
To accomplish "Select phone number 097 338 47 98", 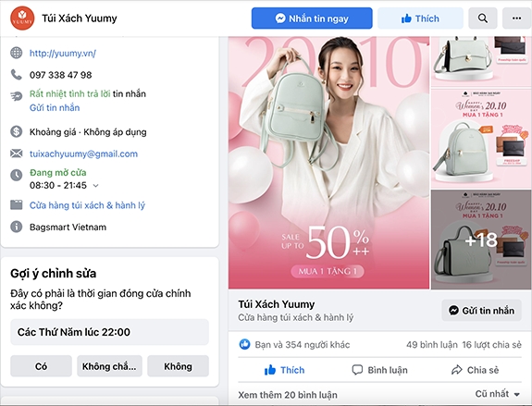I will pos(61,75).
